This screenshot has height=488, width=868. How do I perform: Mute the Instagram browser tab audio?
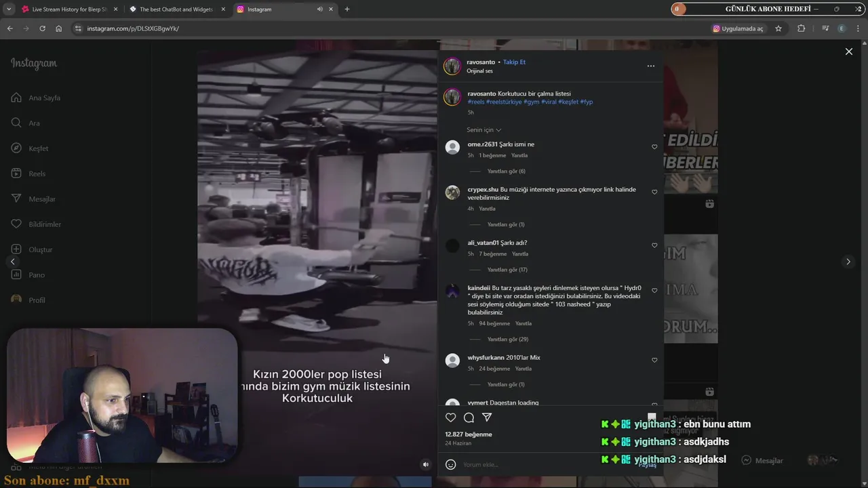pos(319,9)
